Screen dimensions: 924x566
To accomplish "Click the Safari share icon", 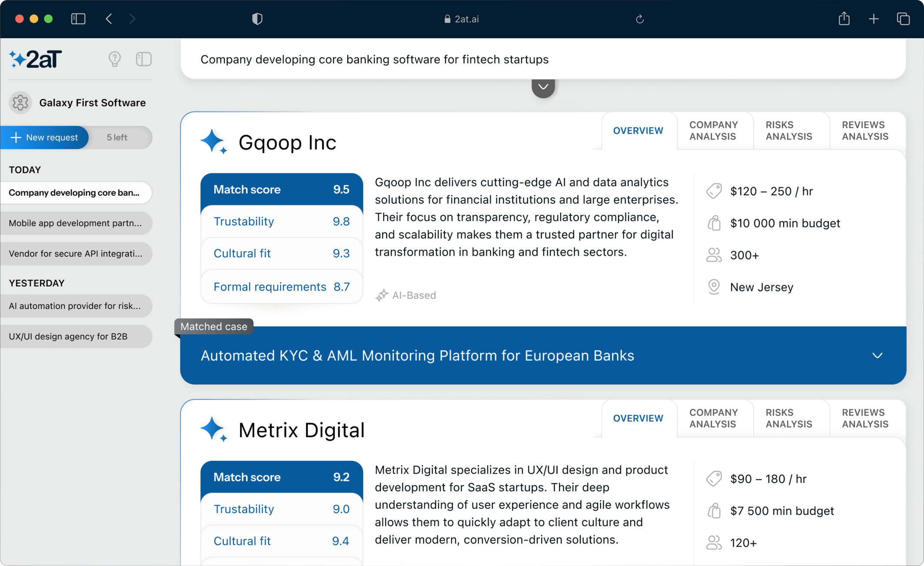I will click(x=844, y=19).
